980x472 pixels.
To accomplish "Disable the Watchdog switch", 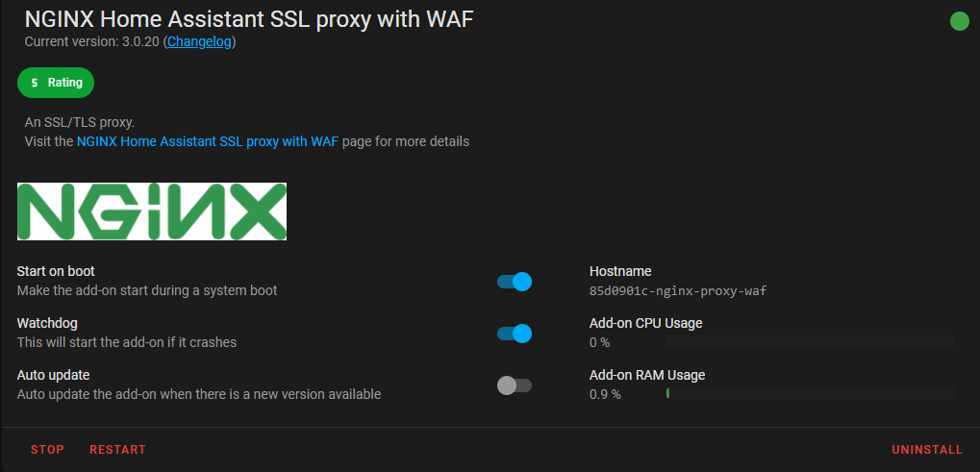I will pyautogui.click(x=515, y=334).
